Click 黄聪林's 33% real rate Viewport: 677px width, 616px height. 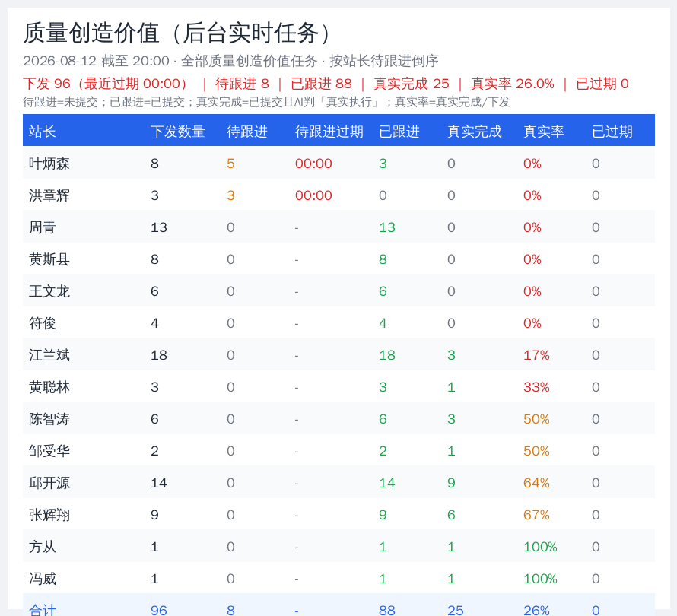pyautogui.click(x=536, y=387)
